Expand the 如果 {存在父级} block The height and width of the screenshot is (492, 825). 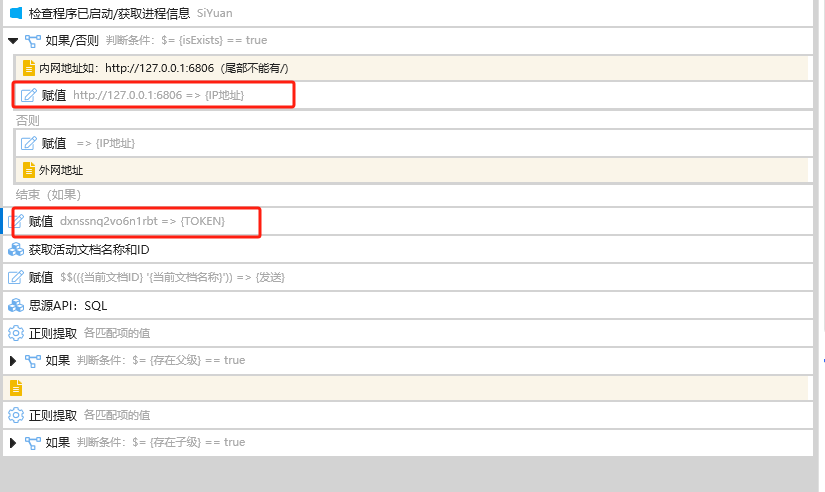[13, 360]
